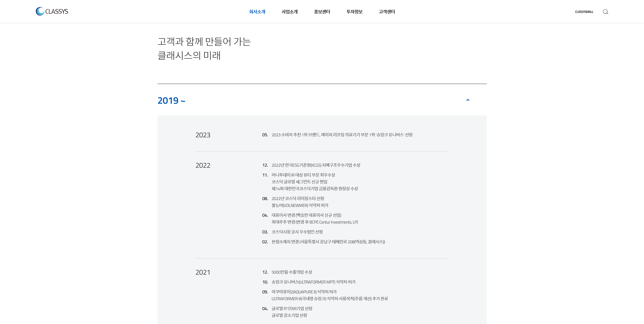Click the 한국ESG기준원(KCGS) award entry
Image resolution: width=644 pixels, height=324 pixels.
coord(316,165)
